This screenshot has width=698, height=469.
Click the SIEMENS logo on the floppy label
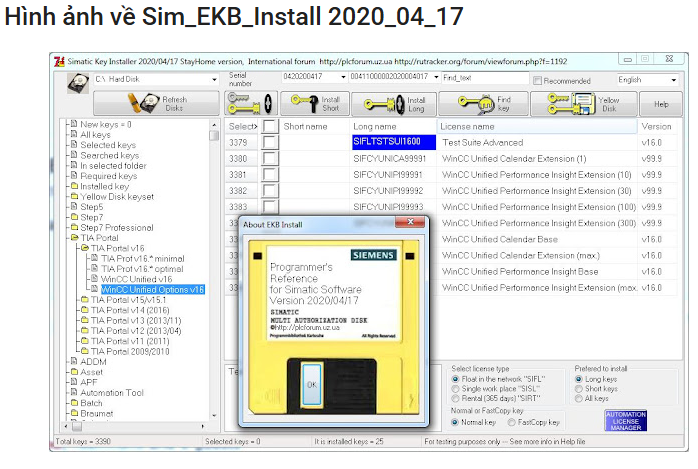pyautogui.click(x=373, y=255)
